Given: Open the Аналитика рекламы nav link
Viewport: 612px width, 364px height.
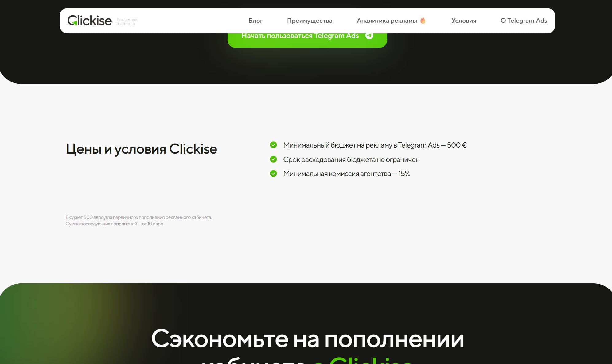Looking at the screenshot, I should (387, 21).
